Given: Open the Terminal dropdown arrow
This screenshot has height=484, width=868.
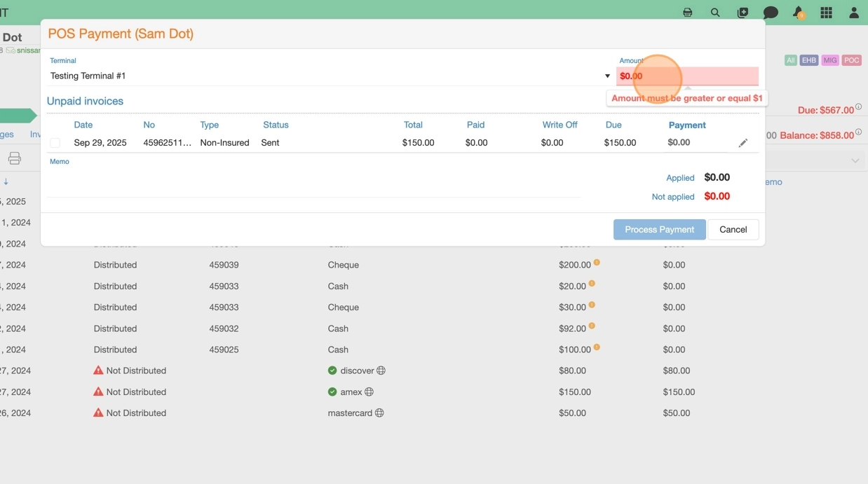Looking at the screenshot, I should point(607,76).
